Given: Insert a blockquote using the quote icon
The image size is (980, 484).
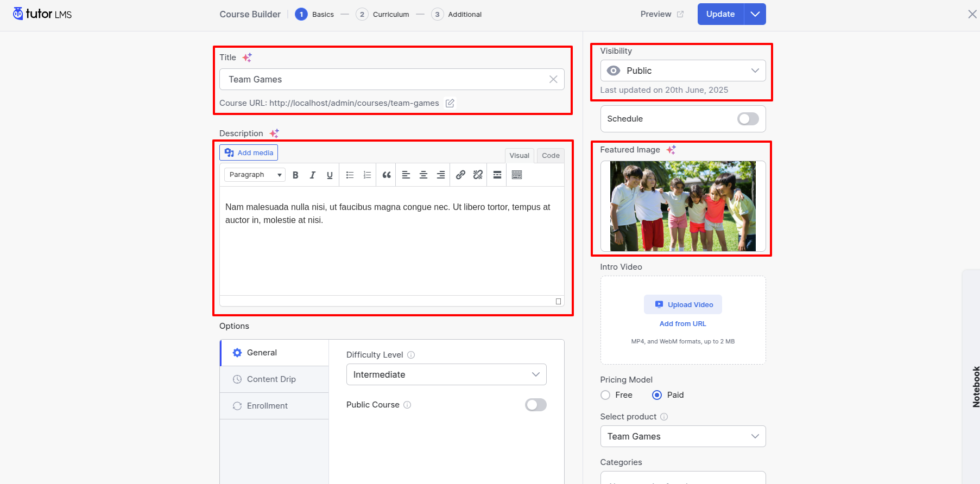Looking at the screenshot, I should pos(387,175).
